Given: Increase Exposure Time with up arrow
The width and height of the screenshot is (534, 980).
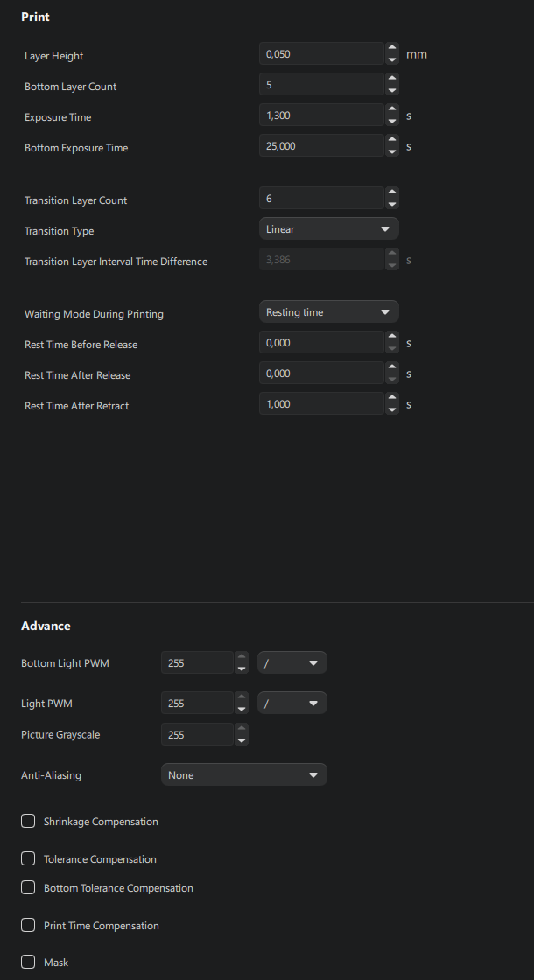Looking at the screenshot, I should click(392, 109).
